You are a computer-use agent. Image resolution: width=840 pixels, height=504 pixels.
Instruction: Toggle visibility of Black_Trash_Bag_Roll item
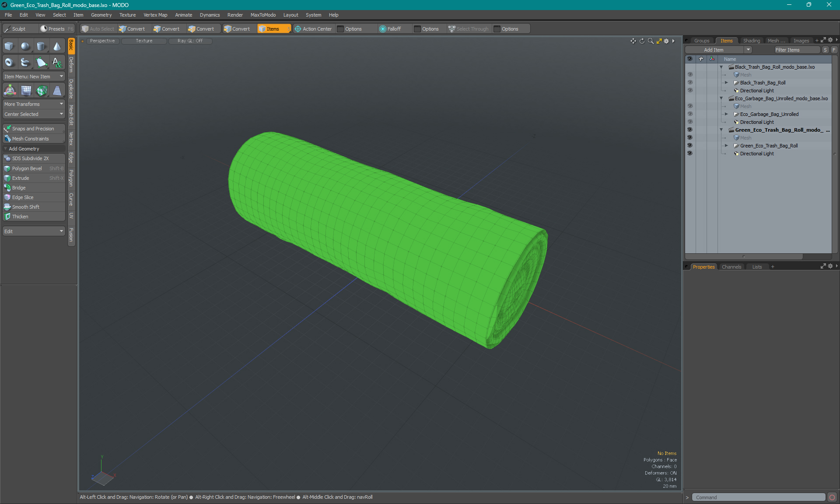pyautogui.click(x=689, y=82)
